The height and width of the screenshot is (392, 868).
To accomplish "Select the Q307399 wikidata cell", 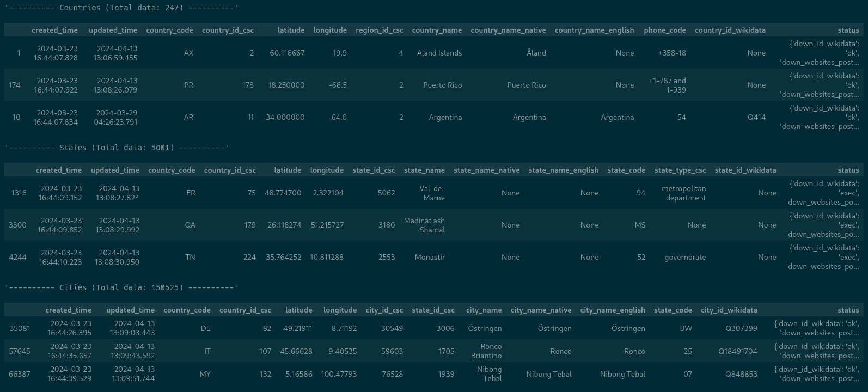I will pyautogui.click(x=741, y=328).
